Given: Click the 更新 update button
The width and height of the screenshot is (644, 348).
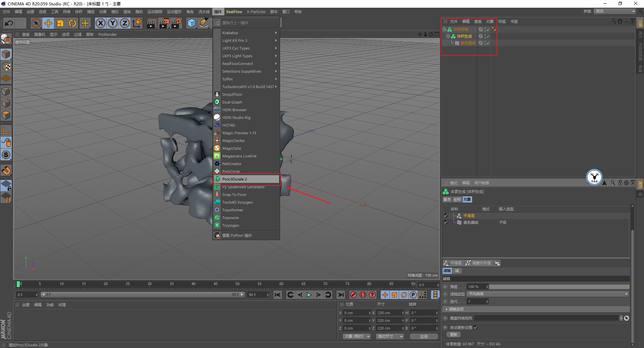Looking at the screenshot, I should [454, 335].
